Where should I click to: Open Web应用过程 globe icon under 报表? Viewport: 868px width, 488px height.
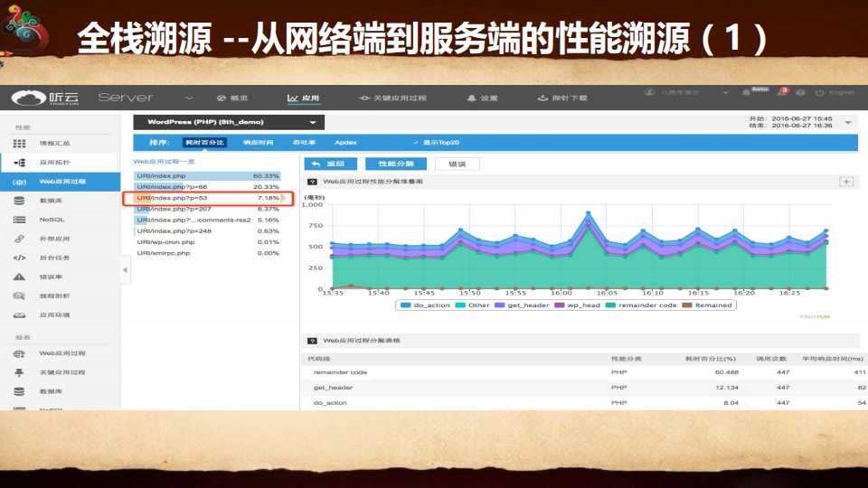coord(19,353)
